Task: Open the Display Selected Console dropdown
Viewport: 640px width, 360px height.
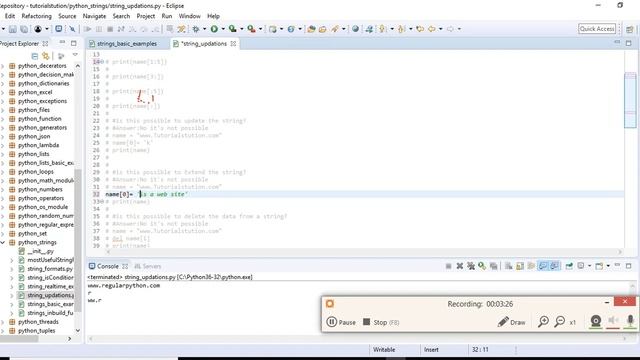Action: click(589, 266)
